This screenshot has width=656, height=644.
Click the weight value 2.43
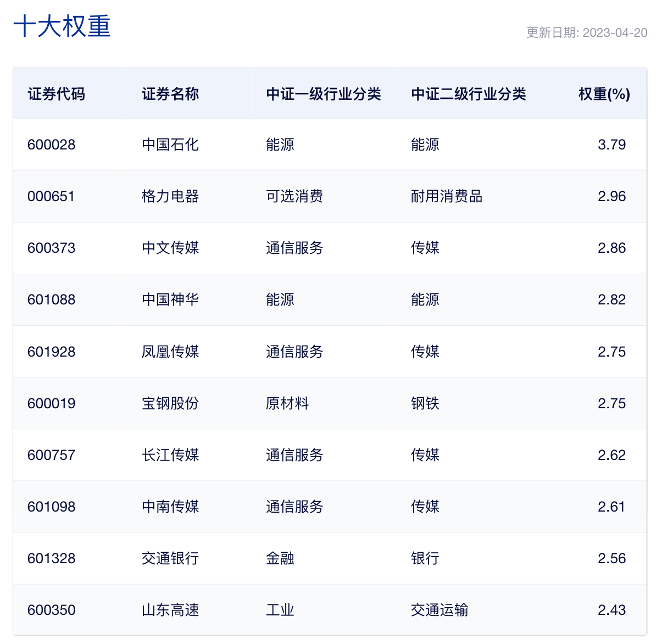[611, 610]
